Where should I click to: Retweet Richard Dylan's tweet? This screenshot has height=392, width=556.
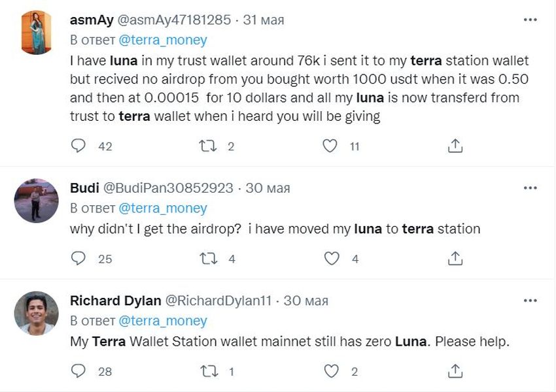(207, 371)
